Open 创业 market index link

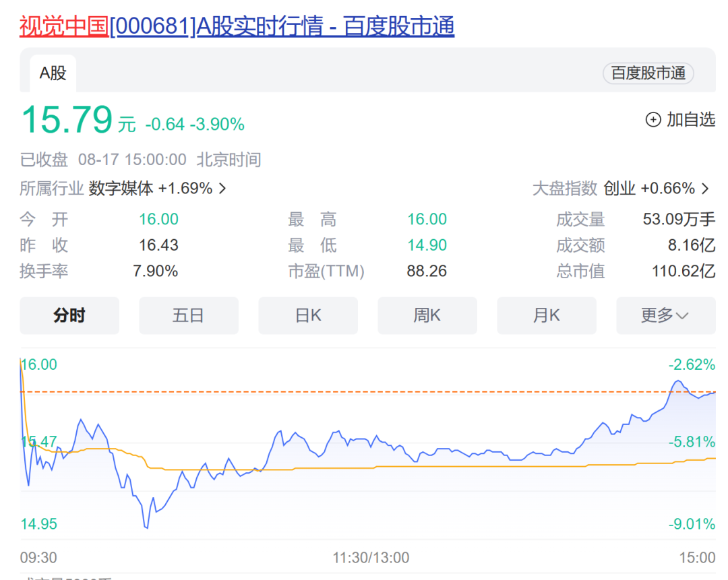point(619,189)
